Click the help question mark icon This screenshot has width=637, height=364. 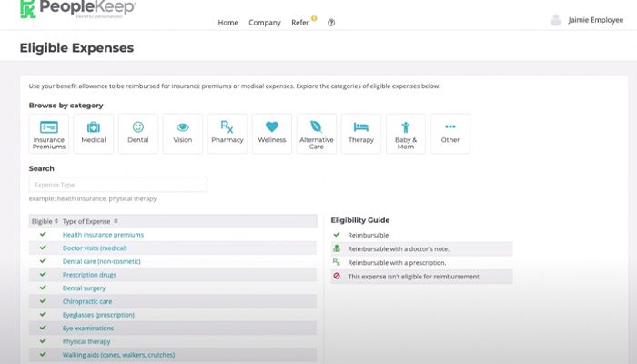click(x=331, y=23)
